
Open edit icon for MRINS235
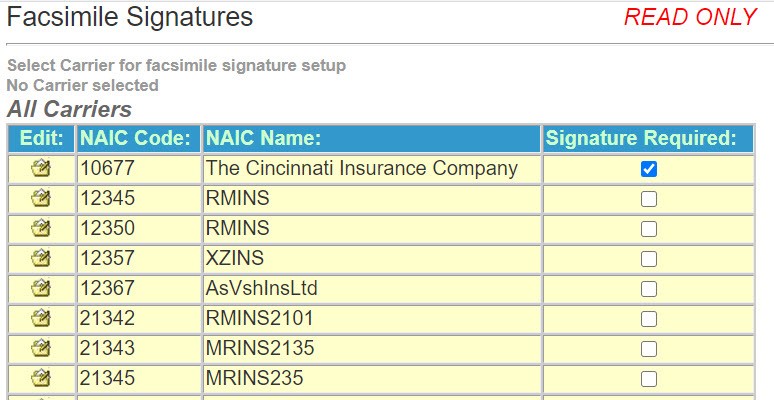[41, 378]
